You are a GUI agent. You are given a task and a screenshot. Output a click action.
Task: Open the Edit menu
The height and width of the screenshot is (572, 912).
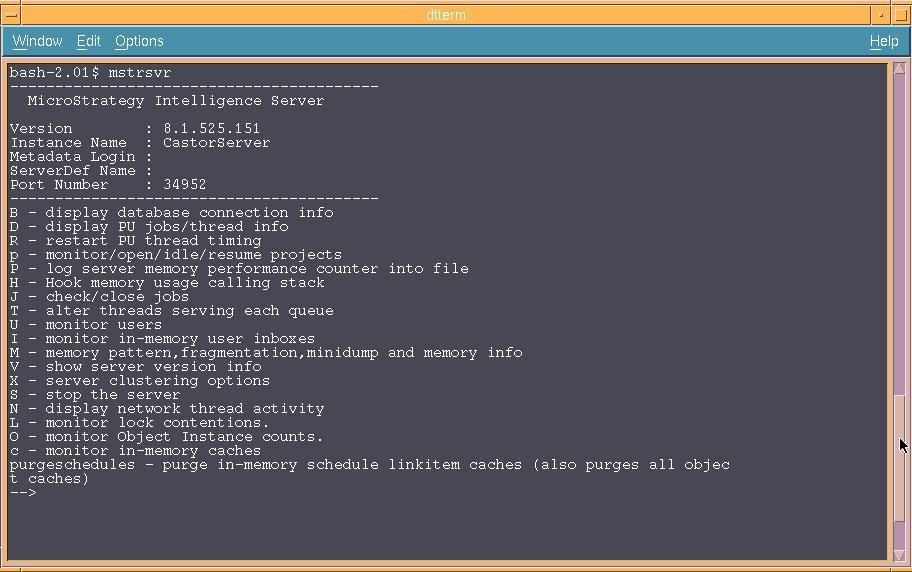point(88,41)
